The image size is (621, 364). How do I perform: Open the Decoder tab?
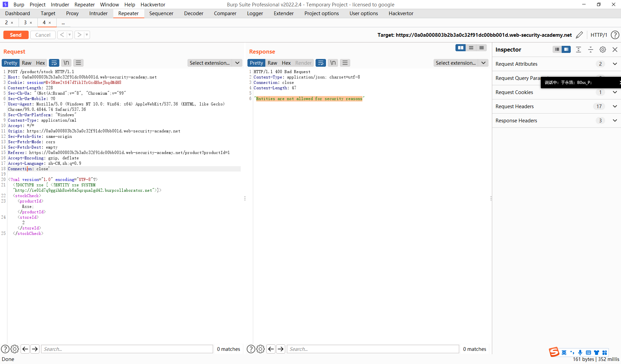[x=194, y=13]
